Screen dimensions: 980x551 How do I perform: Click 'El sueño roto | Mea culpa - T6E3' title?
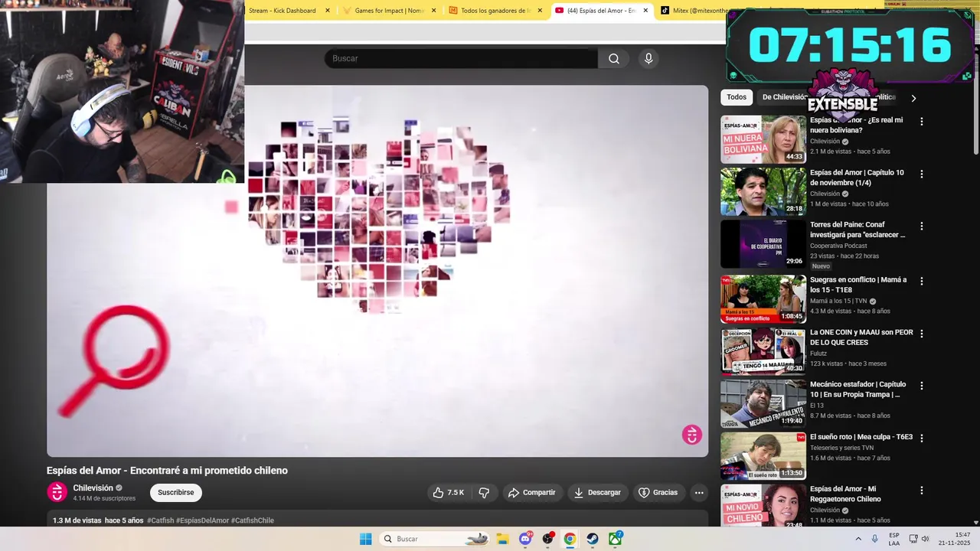(861, 437)
